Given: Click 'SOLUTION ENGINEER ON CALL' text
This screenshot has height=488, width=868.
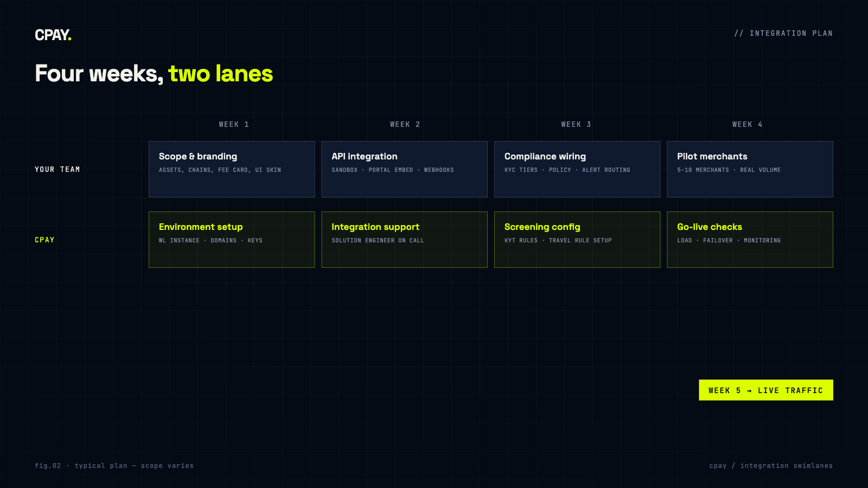Looking at the screenshot, I should pos(378,241).
